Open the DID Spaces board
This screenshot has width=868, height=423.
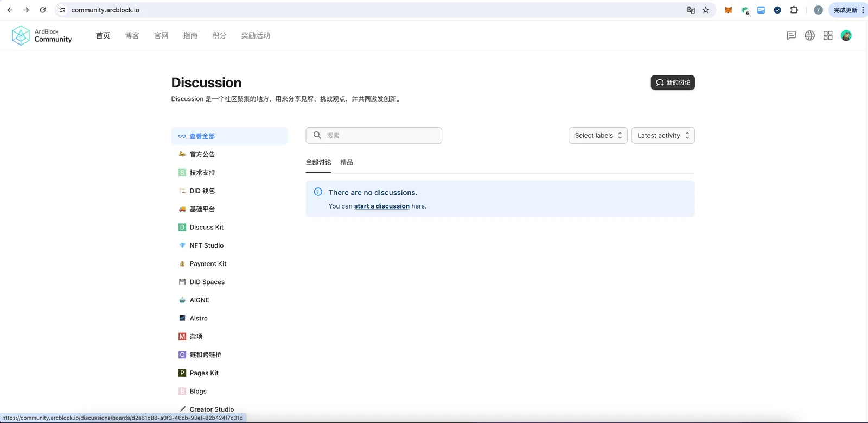(x=229, y=282)
